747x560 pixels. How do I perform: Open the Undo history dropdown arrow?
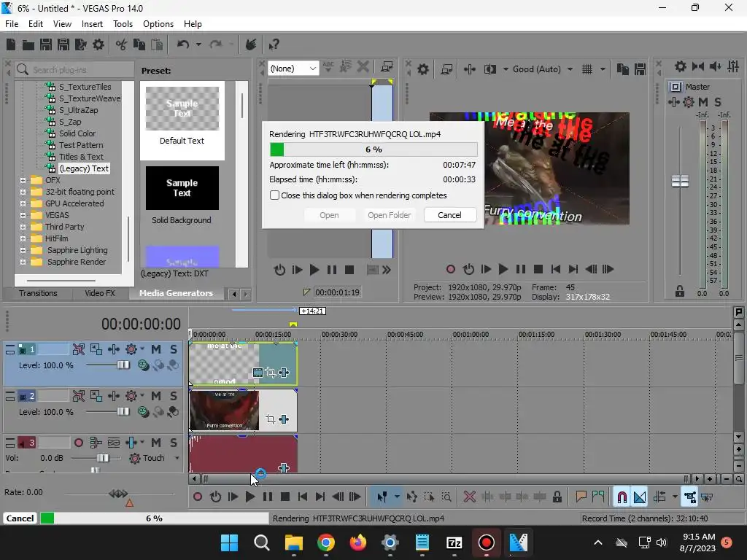198,44
